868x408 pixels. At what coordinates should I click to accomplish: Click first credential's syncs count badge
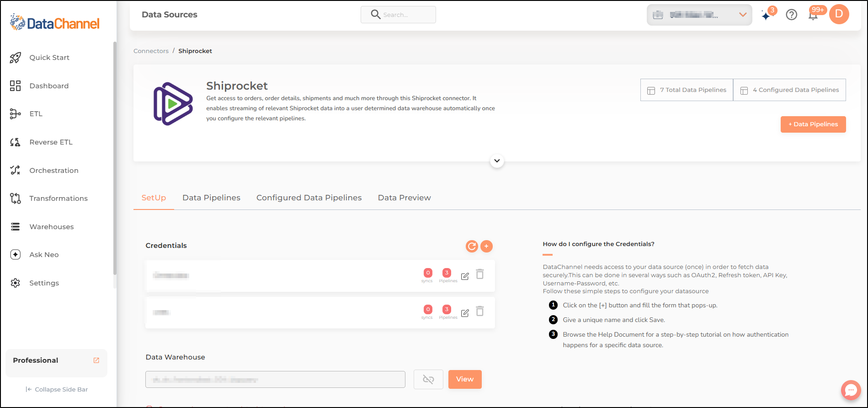pos(428,273)
